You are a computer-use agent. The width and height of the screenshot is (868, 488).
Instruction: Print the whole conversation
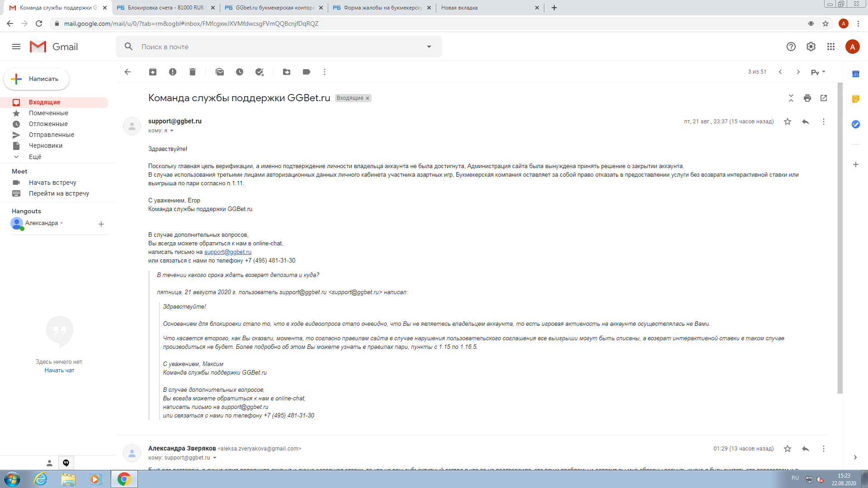point(807,98)
